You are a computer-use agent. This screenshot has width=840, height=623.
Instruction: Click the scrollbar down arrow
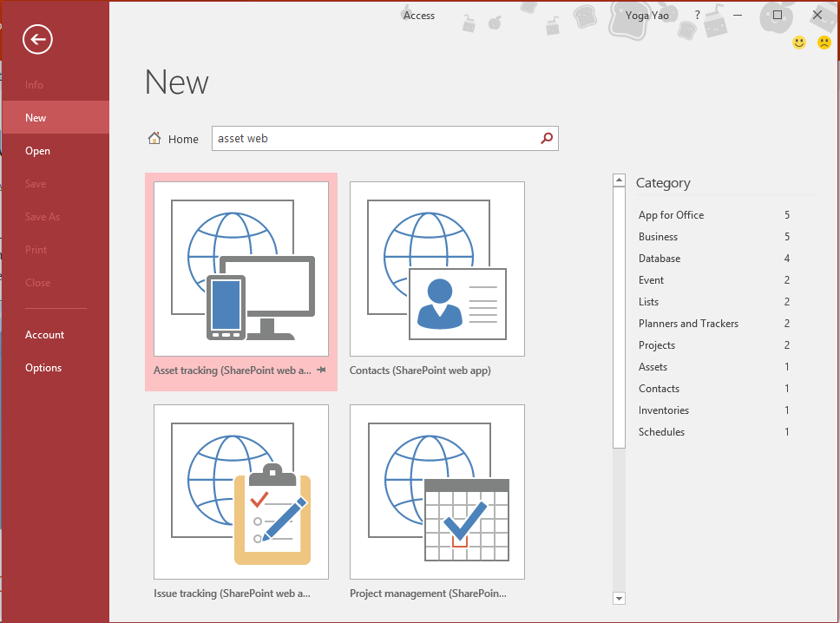coord(619,599)
